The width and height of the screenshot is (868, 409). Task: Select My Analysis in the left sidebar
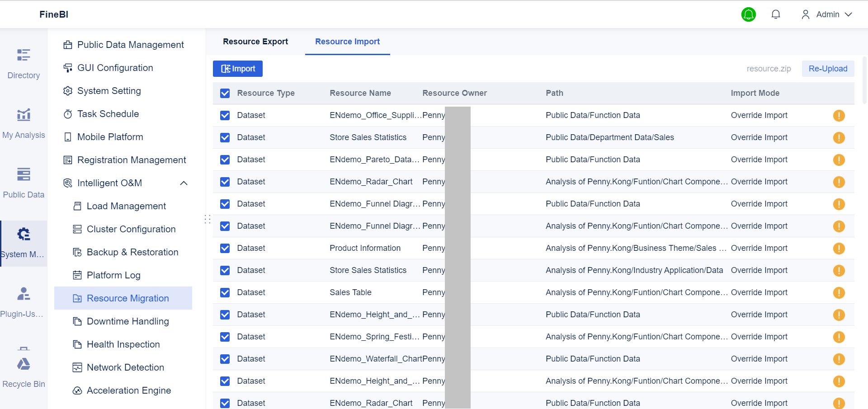24,122
